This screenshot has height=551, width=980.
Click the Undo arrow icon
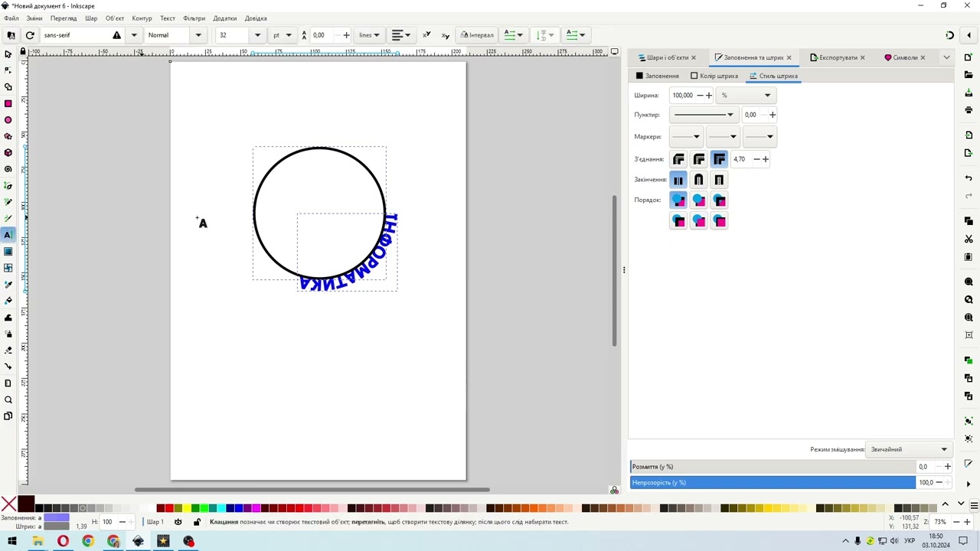(x=969, y=178)
